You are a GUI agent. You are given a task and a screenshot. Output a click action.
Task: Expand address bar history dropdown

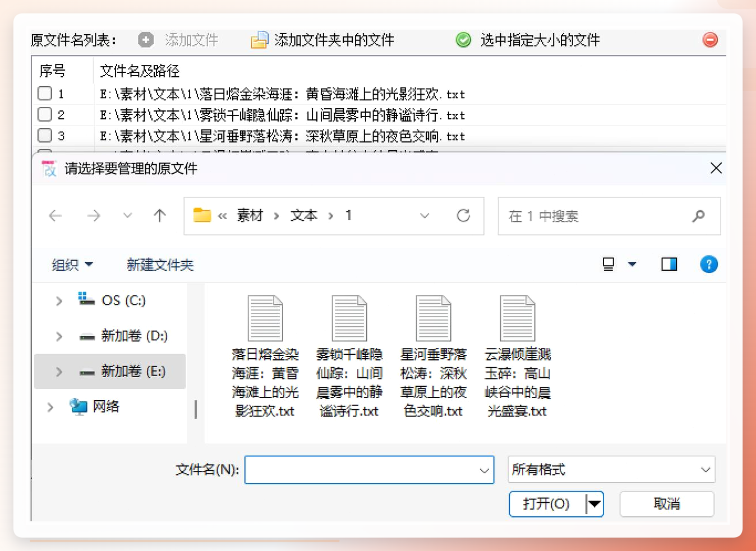pyautogui.click(x=425, y=216)
